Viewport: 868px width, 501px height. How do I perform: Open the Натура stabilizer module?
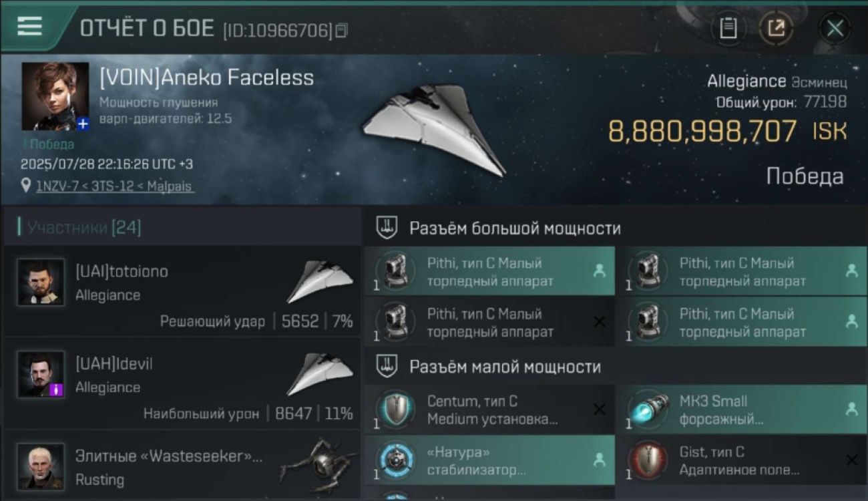[489, 460]
